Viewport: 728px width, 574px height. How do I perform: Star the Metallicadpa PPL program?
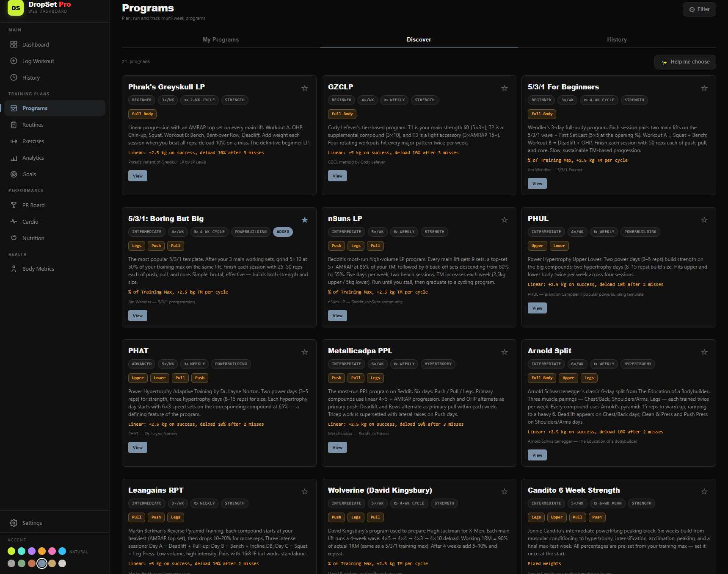[x=505, y=352]
